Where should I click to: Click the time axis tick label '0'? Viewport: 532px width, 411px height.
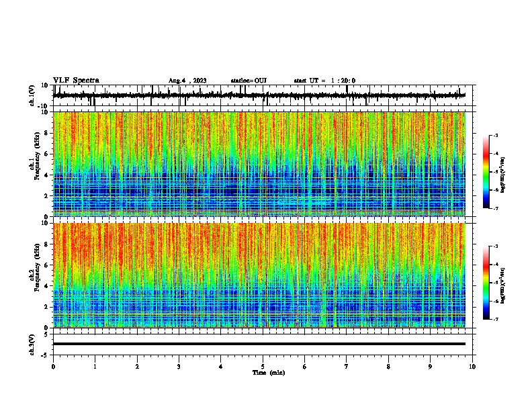click(x=53, y=367)
